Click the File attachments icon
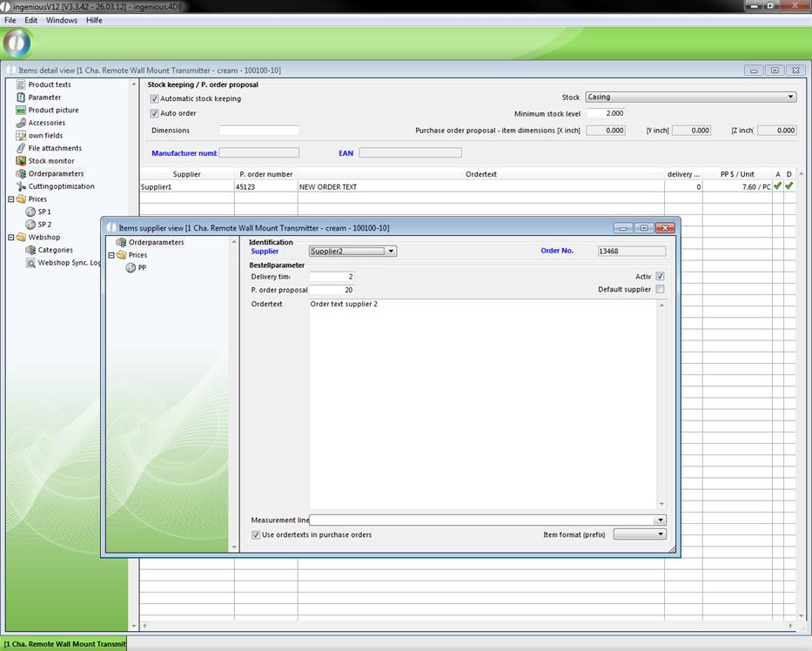Image resolution: width=812 pixels, height=651 pixels. (x=22, y=148)
